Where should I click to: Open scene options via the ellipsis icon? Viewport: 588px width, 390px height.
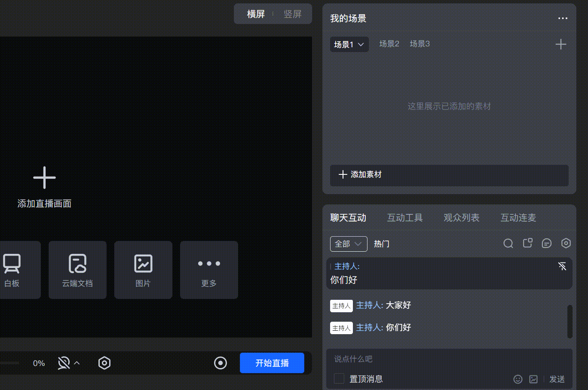coord(563,18)
